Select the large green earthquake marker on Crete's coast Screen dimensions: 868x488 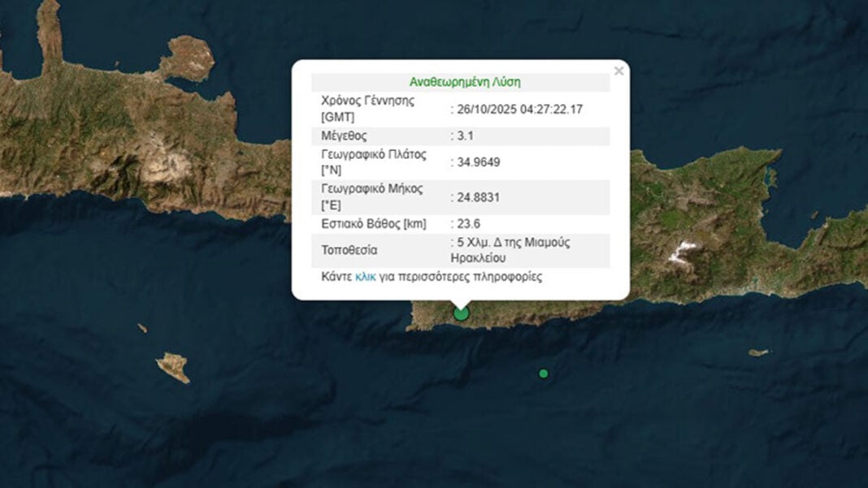(462, 313)
